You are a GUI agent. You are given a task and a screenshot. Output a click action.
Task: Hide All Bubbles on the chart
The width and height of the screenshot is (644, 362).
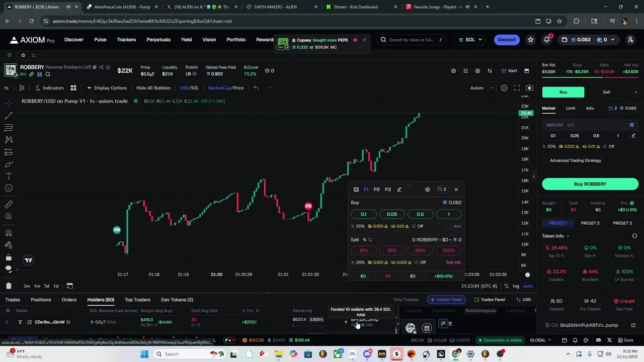click(x=153, y=88)
